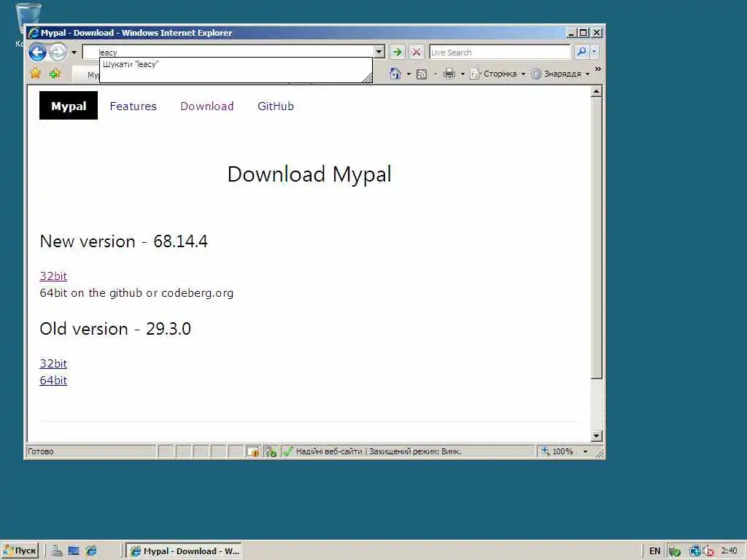Image resolution: width=747 pixels, height=560 pixels.
Task: Focus the Live Search box
Action: pyautogui.click(x=499, y=52)
